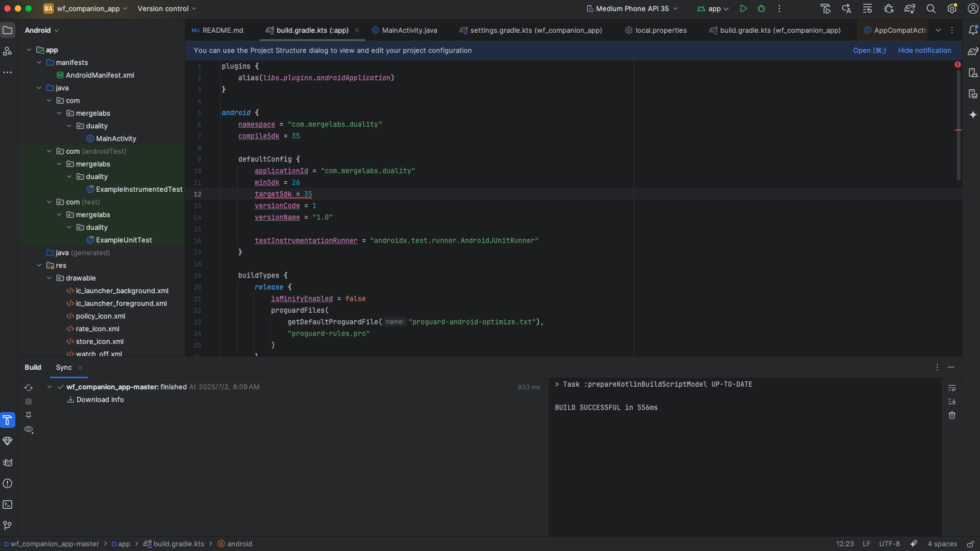Viewport: 980px width, 551px height.
Task: Open the Terminal tool window
Action: [x=7, y=505]
